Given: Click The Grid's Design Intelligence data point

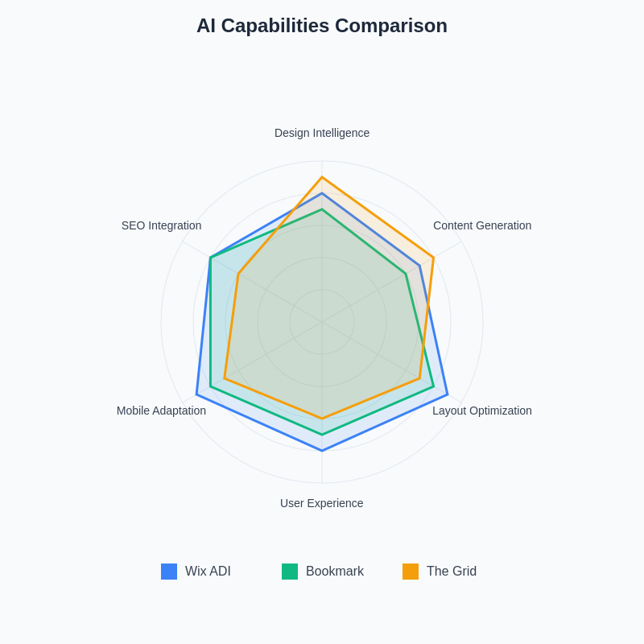Looking at the screenshot, I should click(322, 177).
